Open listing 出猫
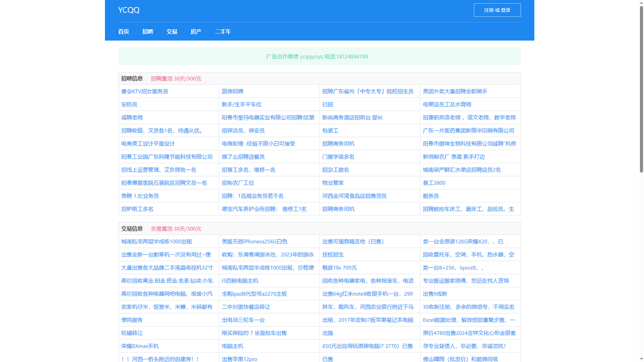 point(328,333)
